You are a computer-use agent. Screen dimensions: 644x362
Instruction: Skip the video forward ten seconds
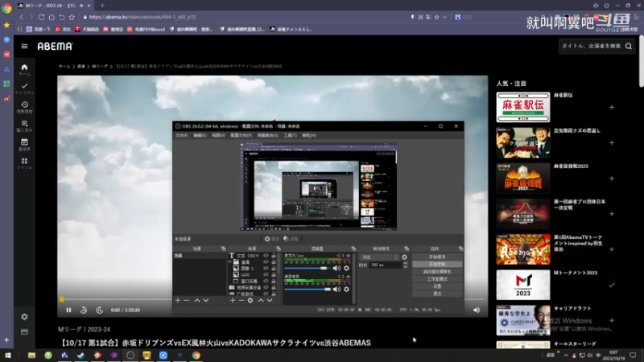pyautogui.click(x=99, y=310)
